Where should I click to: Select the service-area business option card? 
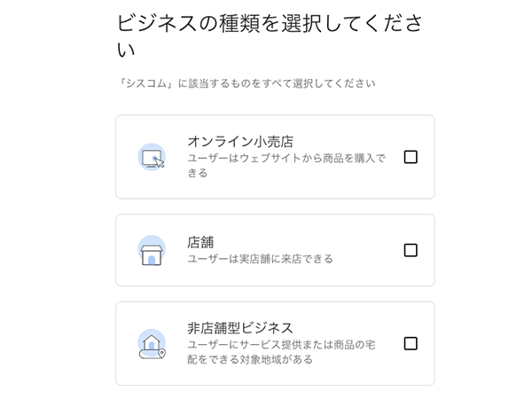click(x=275, y=343)
